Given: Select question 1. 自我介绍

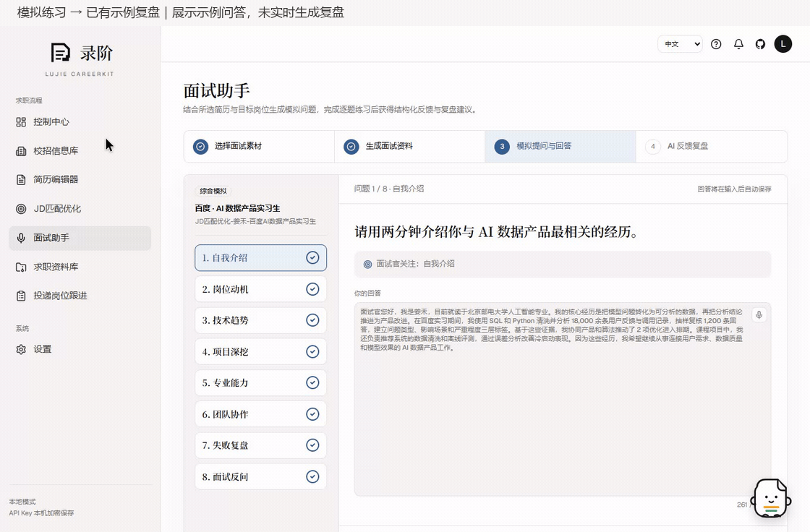Looking at the screenshot, I should coord(260,258).
